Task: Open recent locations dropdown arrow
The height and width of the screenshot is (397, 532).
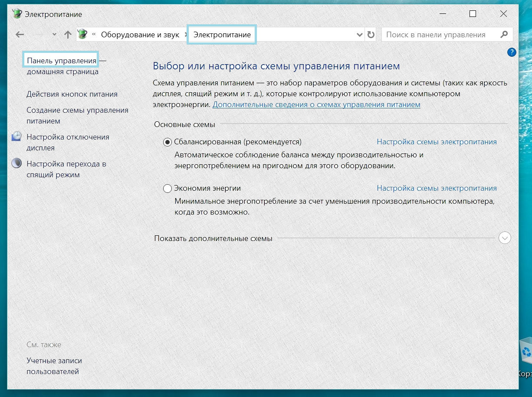Action: (54, 35)
